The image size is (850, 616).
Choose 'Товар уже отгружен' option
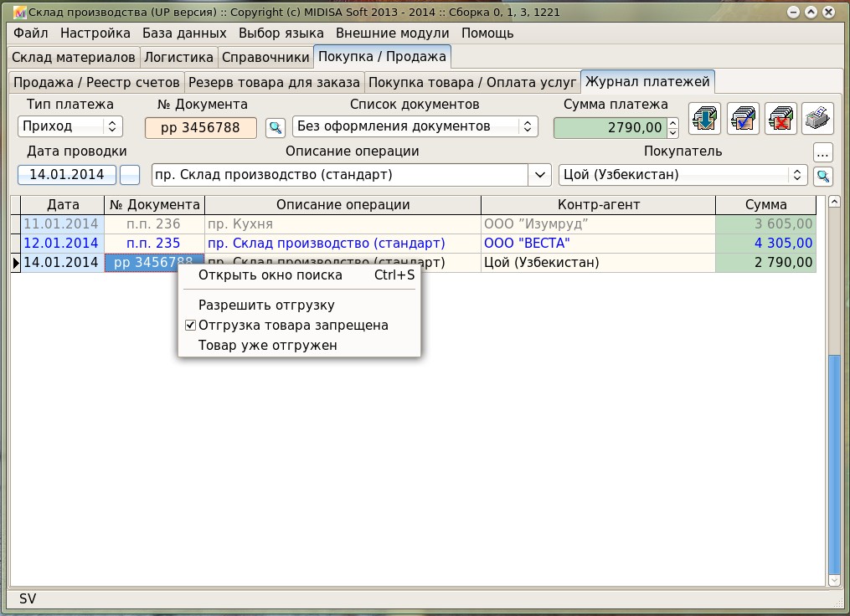point(267,346)
